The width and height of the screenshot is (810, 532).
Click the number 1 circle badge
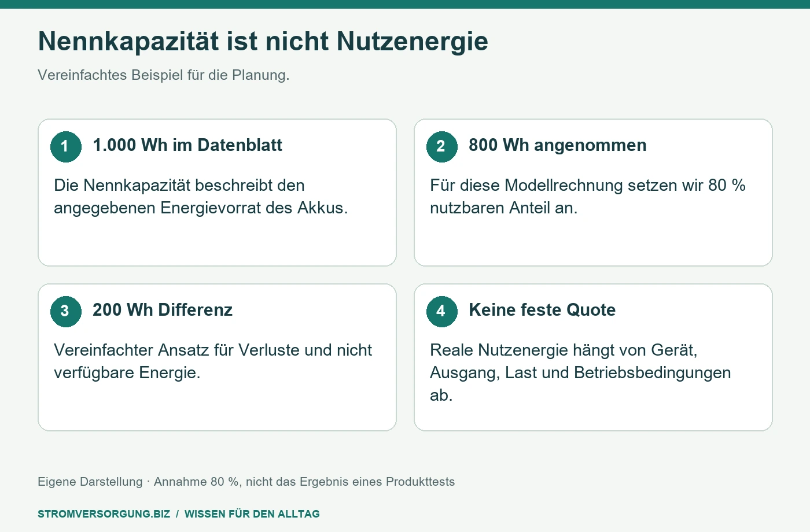pos(65,146)
